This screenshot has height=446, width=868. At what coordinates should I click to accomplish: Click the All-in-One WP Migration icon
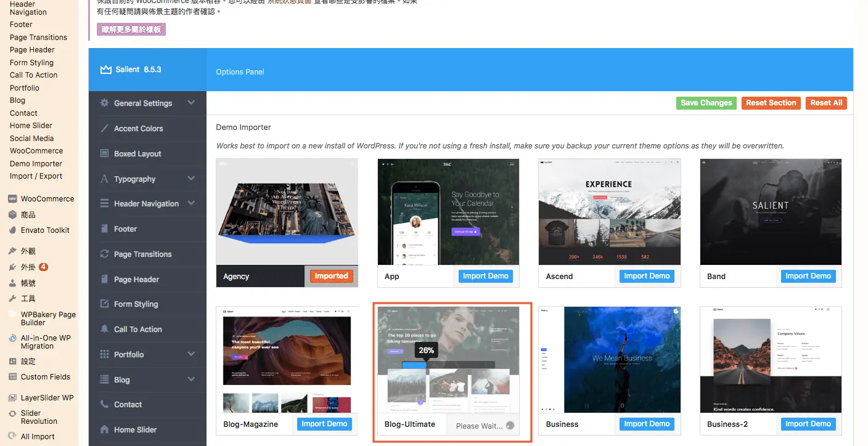[x=12, y=338]
